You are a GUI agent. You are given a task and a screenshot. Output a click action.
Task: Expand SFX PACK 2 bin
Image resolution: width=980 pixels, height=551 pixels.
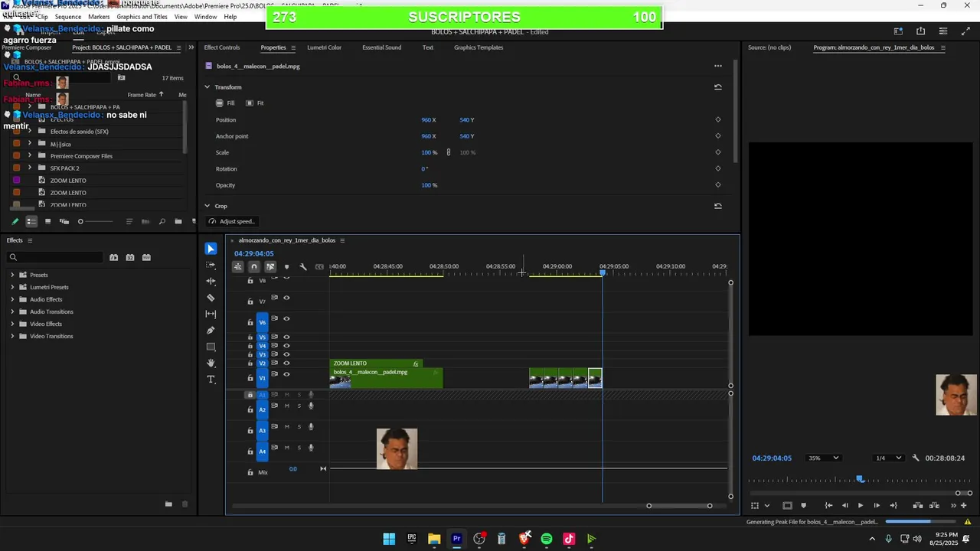point(30,168)
